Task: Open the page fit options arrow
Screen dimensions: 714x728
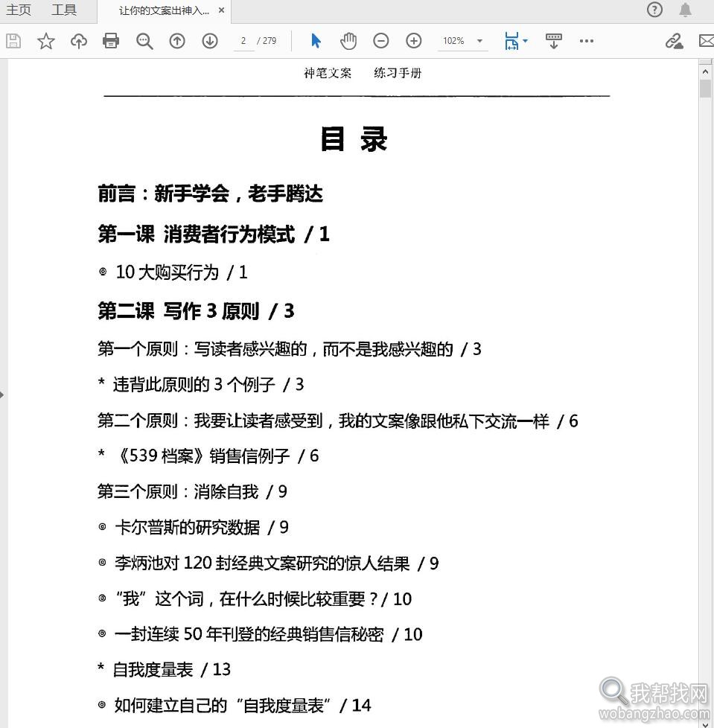Action: (526, 41)
